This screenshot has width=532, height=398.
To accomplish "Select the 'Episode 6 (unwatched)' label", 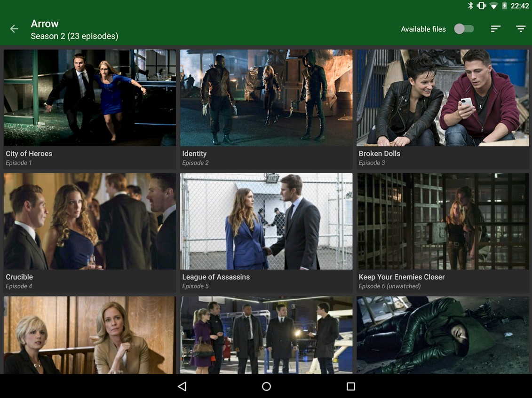I will (389, 286).
